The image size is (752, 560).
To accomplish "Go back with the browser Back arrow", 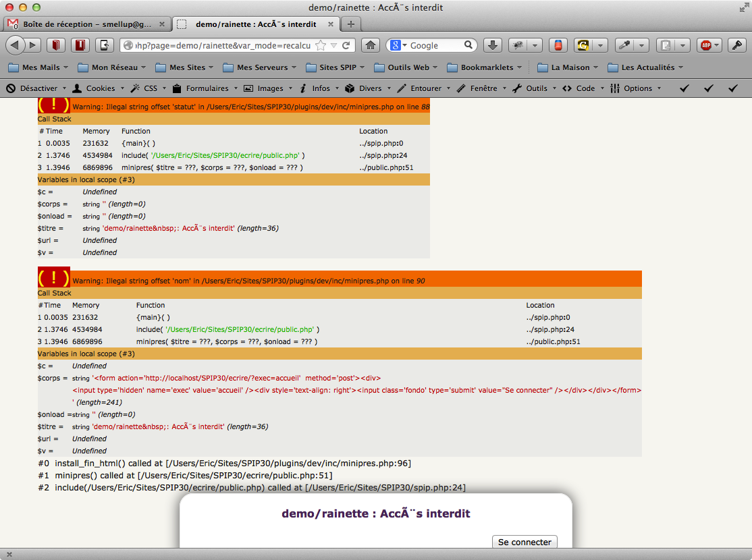I will point(15,45).
